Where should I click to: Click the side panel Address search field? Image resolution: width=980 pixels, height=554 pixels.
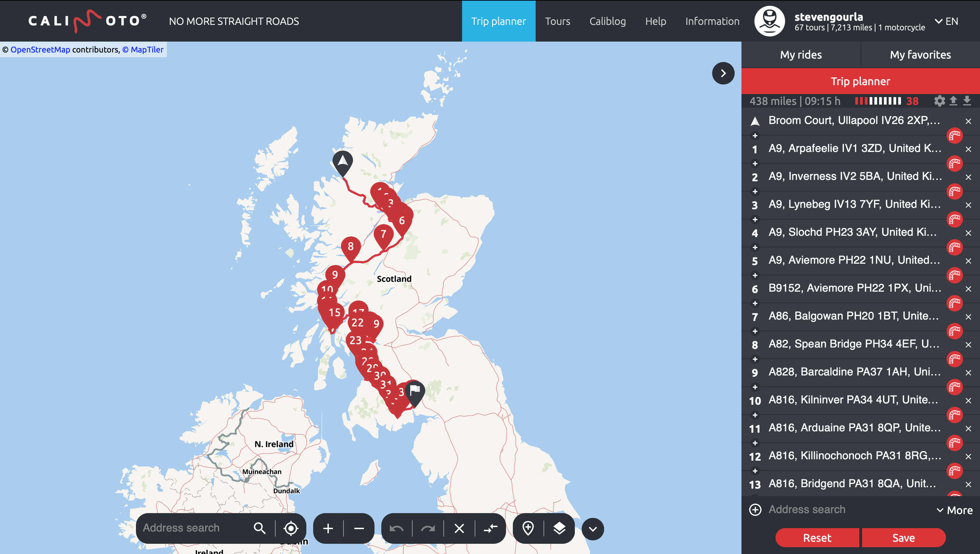(x=848, y=509)
